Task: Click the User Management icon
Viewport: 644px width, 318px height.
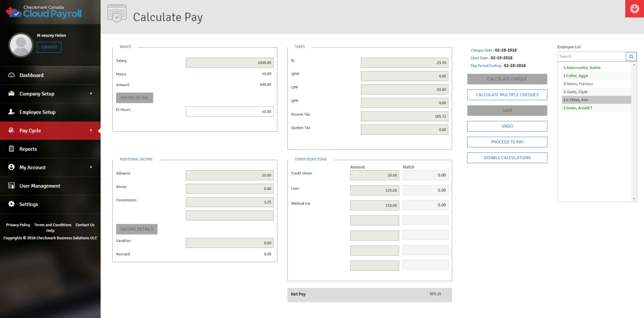Action: (x=11, y=186)
